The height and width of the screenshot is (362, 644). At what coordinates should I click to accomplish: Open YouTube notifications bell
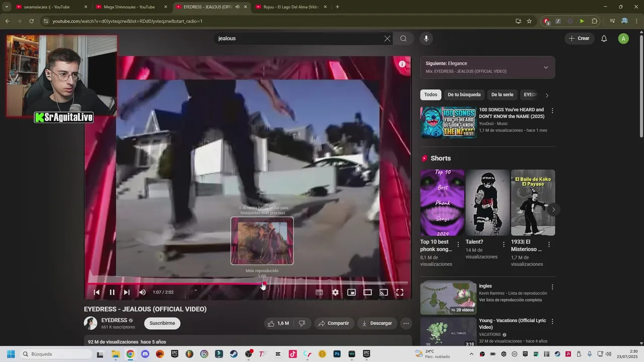[604, 39]
